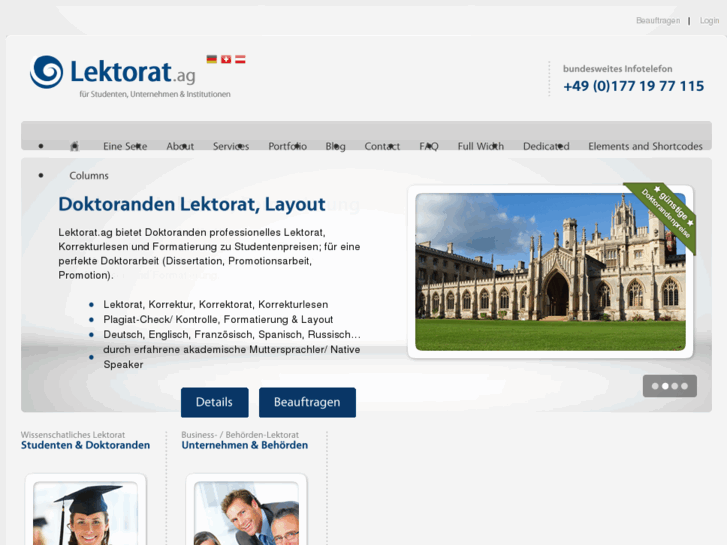Click 'Wissenschaftliches Lektorat' caption
The width and height of the screenshot is (727, 545).
pos(73,435)
